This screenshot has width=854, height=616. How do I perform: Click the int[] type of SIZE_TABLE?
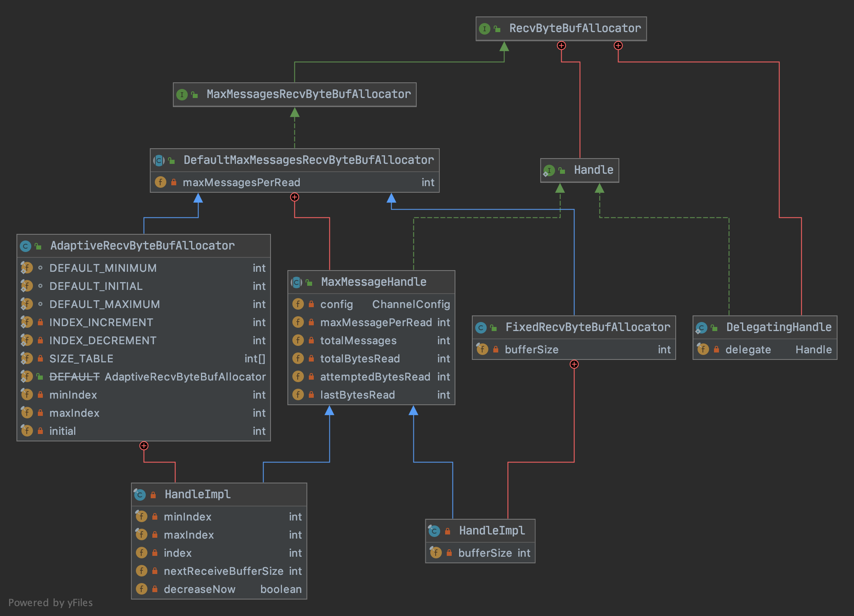(255, 359)
